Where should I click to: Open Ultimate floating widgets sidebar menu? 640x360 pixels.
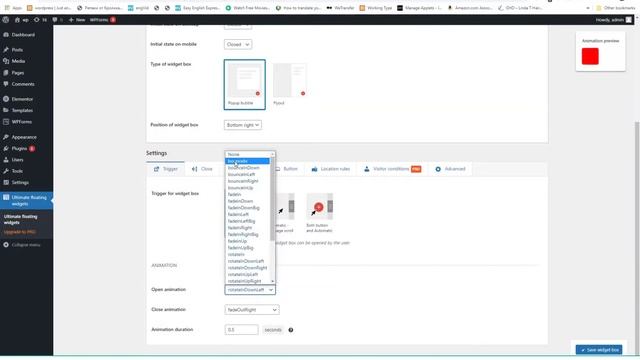click(x=26, y=200)
